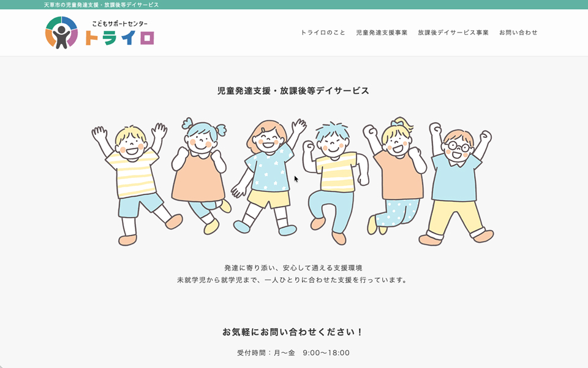Click the お気軽にお問い合わせください heading
This screenshot has width=588, height=368.
293,332
